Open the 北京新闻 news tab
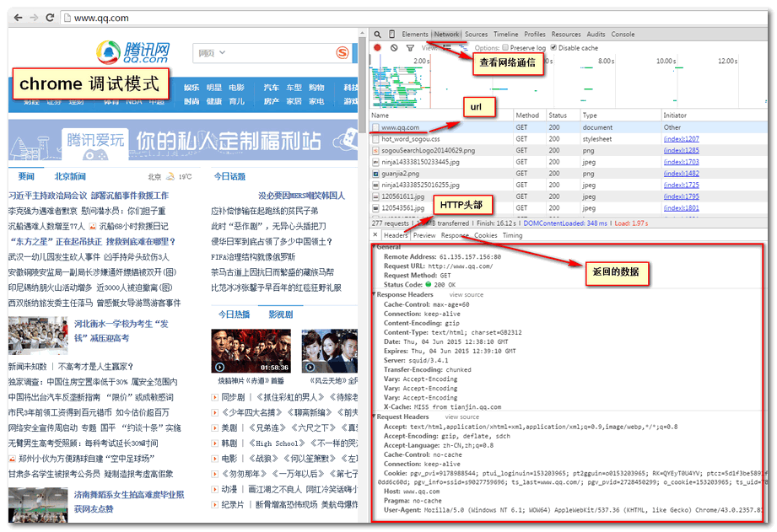The height and width of the screenshot is (532, 777). click(70, 176)
